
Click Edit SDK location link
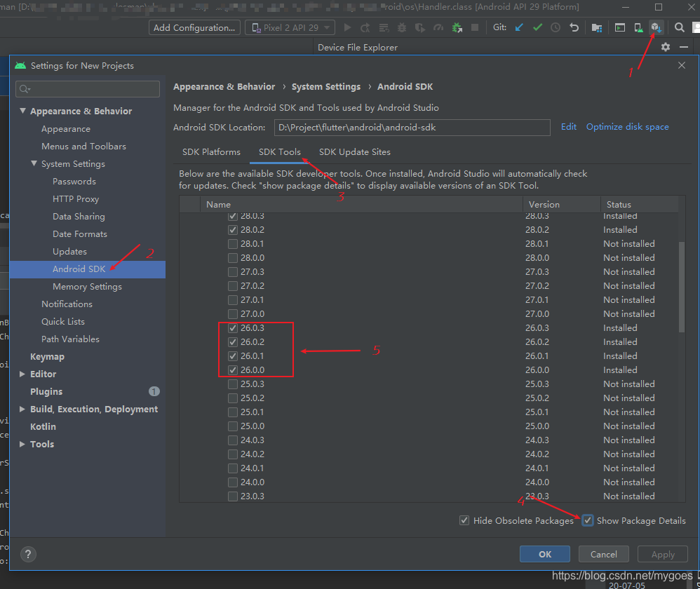pyautogui.click(x=568, y=127)
